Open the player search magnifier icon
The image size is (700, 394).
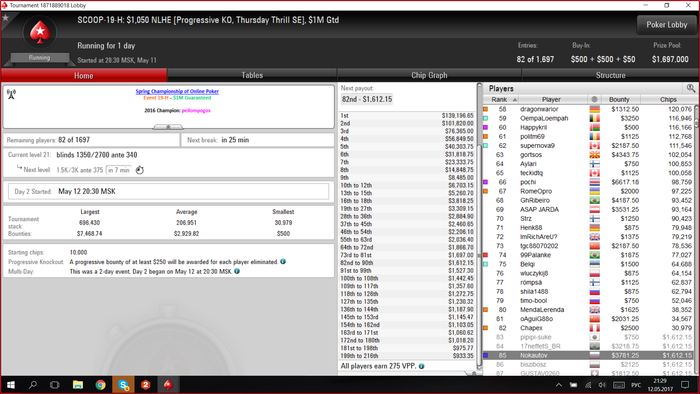pyautogui.click(x=691, y=88)
